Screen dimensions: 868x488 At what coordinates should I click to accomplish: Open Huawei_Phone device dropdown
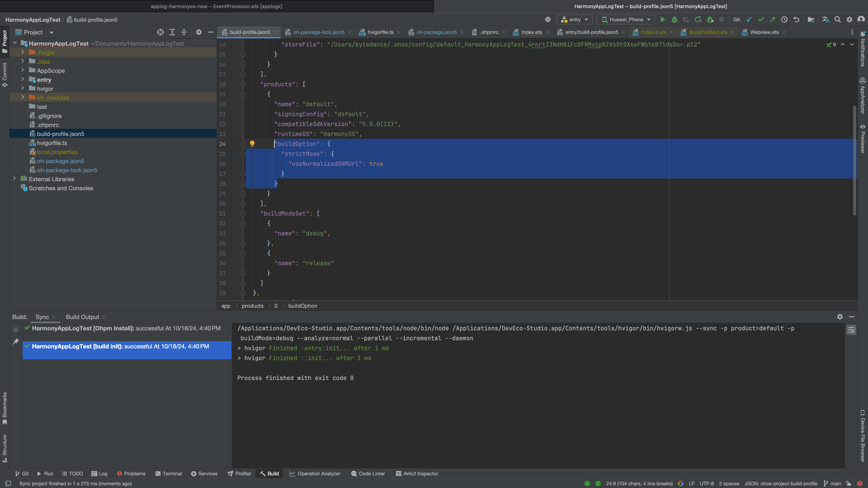click(626, 19)
